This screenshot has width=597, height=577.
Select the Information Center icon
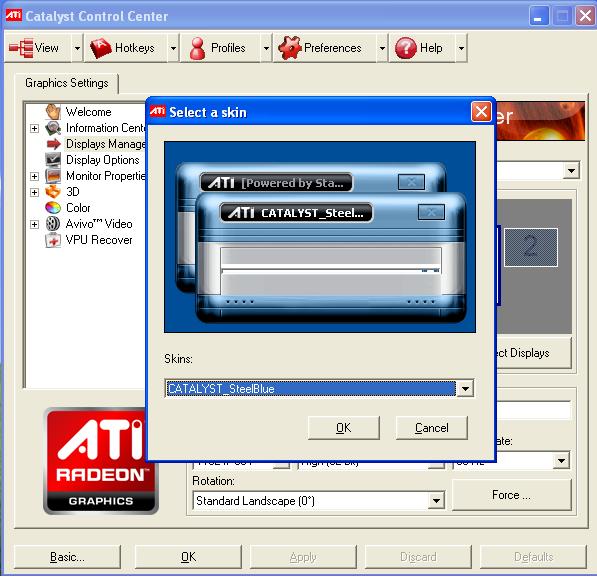(x=53, y=128)
